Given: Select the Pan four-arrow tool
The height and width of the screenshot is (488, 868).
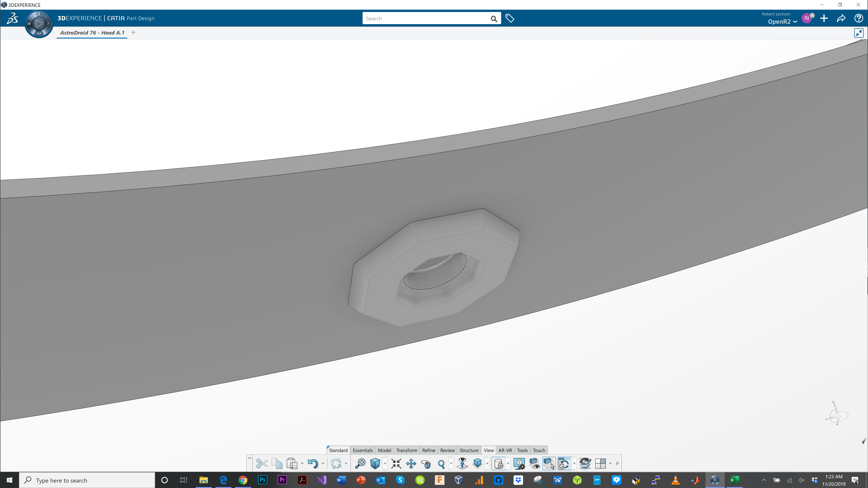Looking at the screenshot, I should [411, 463].
